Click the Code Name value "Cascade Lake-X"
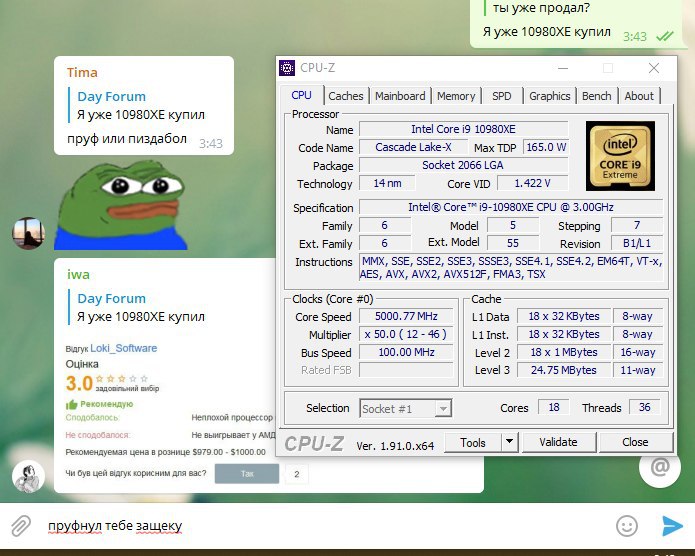Viewport: 695px width, 556px height. pos(413,147)
